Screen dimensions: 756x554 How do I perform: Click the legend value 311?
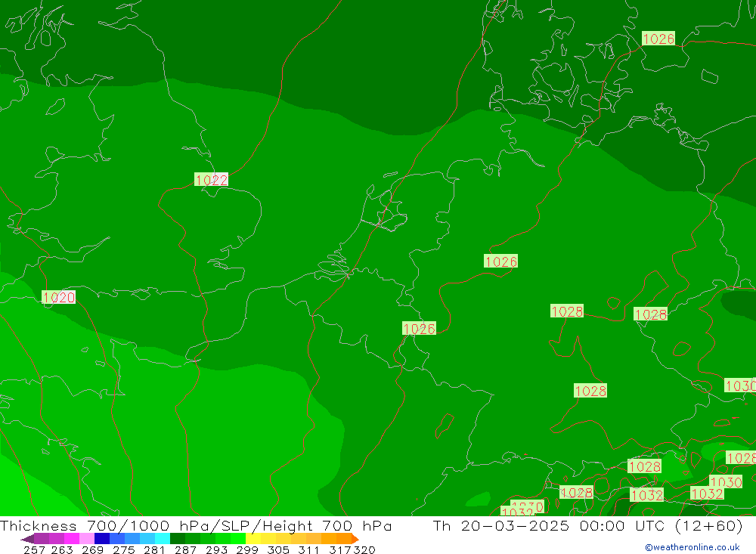click(308, 549)
